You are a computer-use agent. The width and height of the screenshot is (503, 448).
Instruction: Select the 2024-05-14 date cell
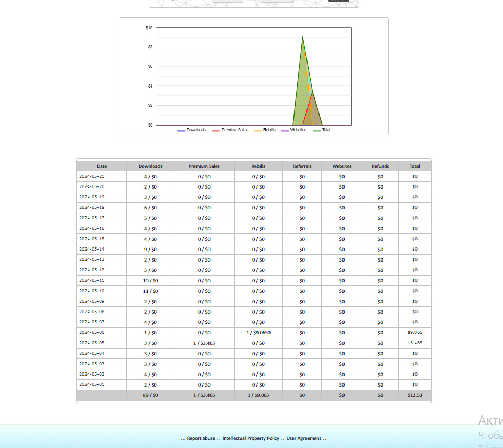click(102, 249)
